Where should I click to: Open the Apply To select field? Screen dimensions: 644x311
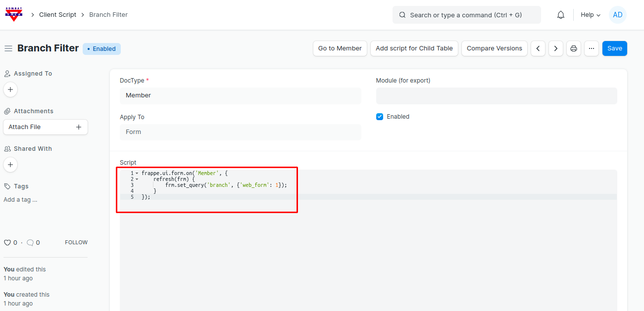(240, 132)
